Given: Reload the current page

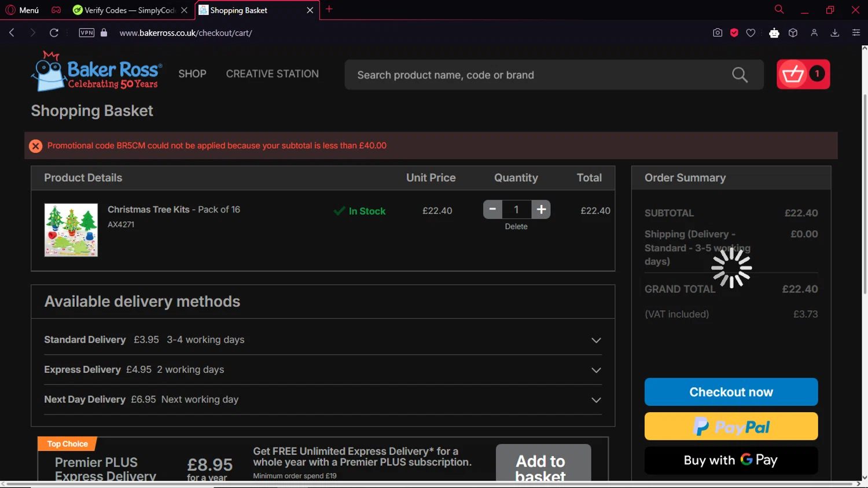Looking at the screenshot, I should (x=54, y=33).
